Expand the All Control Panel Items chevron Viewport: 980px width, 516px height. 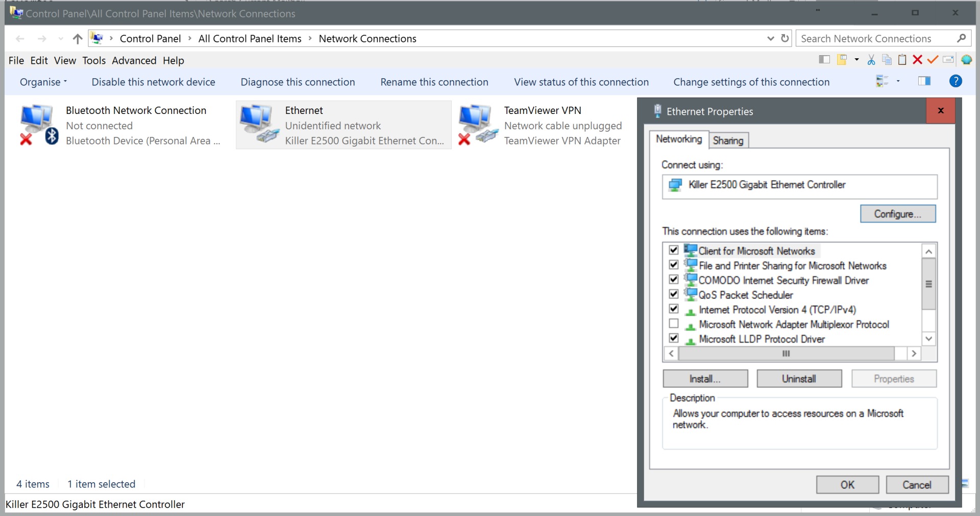click(x=310, y=38)
